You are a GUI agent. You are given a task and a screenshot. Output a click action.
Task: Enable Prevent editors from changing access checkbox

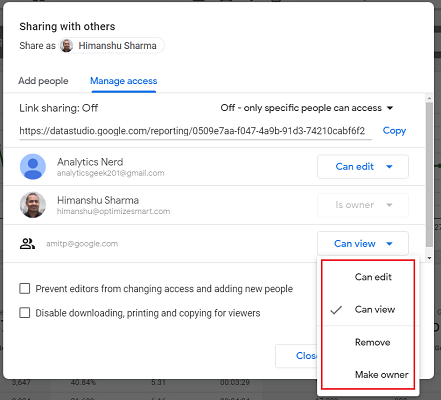(25, 288)
